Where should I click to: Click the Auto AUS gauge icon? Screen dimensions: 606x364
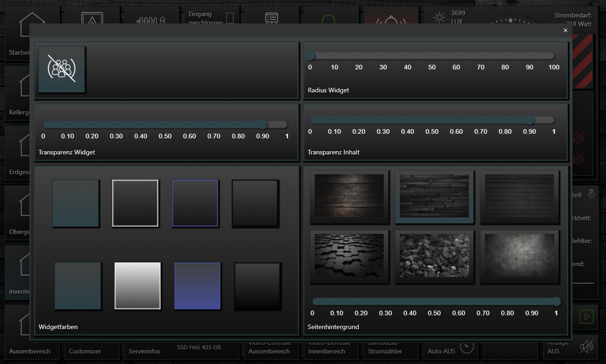point(467,347)
